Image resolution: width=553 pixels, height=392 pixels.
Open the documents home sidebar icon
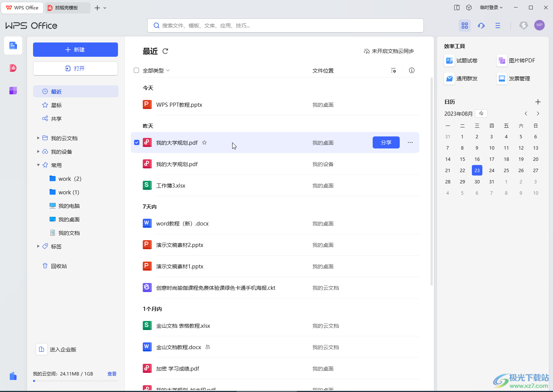(x=13, y=45)
